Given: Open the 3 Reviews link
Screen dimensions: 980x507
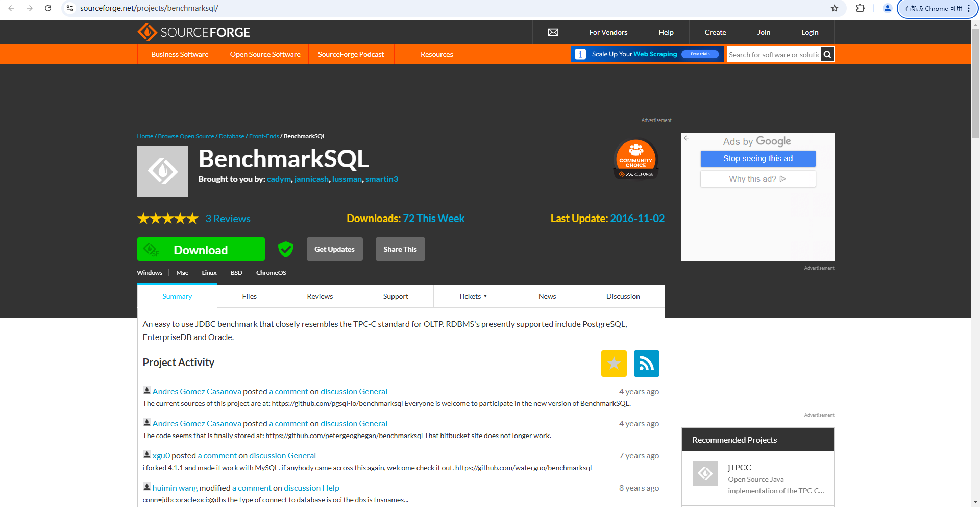Looking at the screenshot, I should pos(228,219).
